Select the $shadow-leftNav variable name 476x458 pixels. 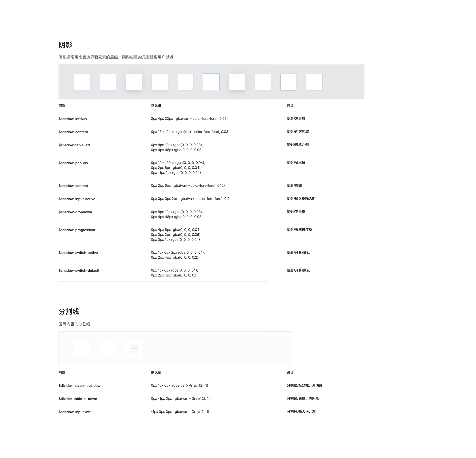pyautogui.click(x=73, y=119)
